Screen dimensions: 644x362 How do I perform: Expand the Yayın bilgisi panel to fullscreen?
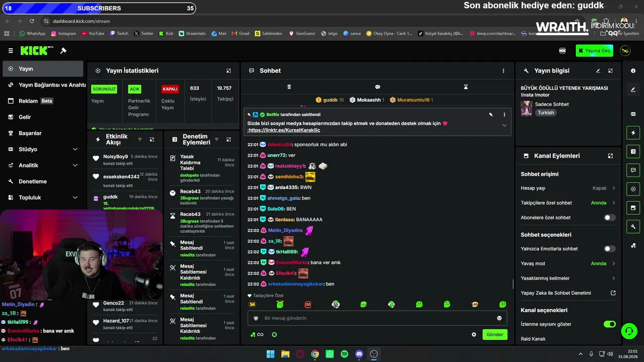coord(610,71)
